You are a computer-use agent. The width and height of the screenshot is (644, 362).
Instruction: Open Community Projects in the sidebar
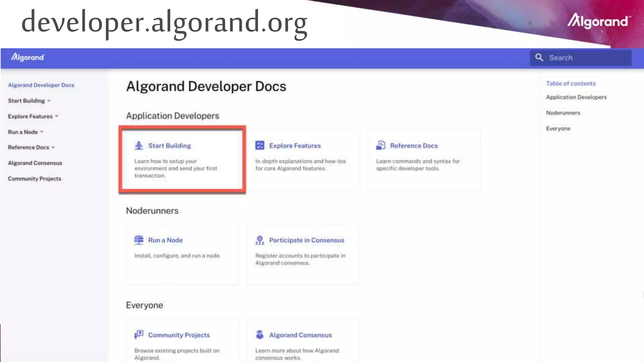[x=35, y=178]
